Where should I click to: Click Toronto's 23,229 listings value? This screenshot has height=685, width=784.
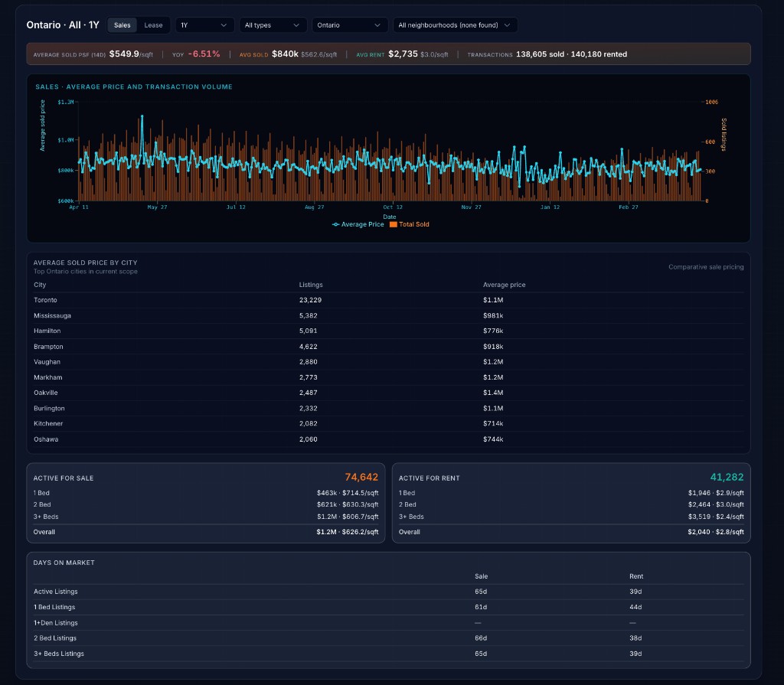pos(310,300)
